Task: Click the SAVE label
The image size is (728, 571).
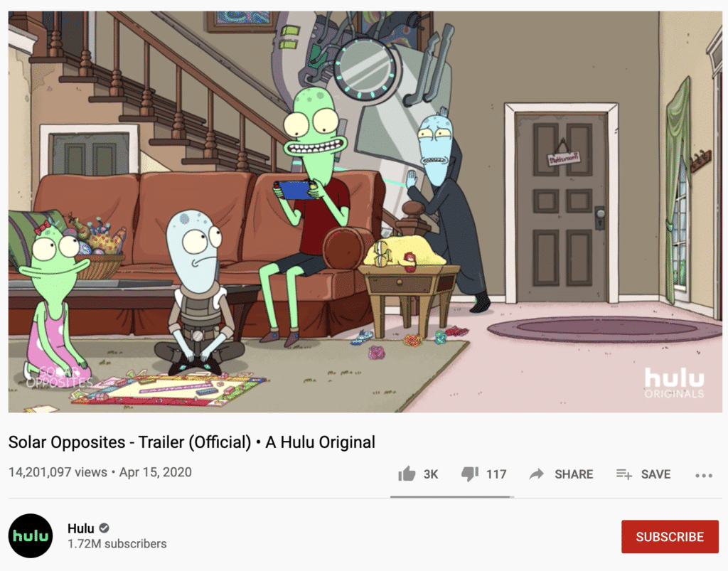Action: click(x=655, y=474)
